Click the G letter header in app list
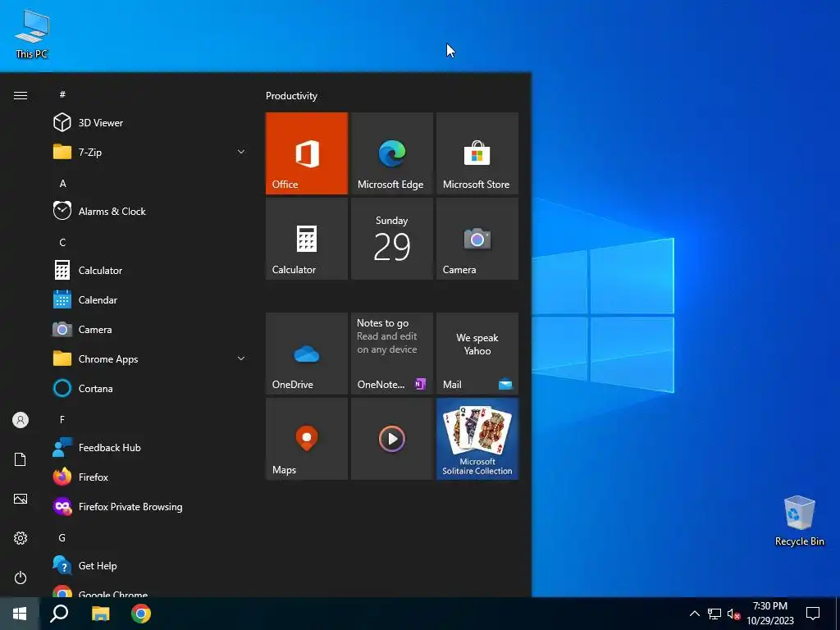840x630 pixels. [x=62, y=537]
